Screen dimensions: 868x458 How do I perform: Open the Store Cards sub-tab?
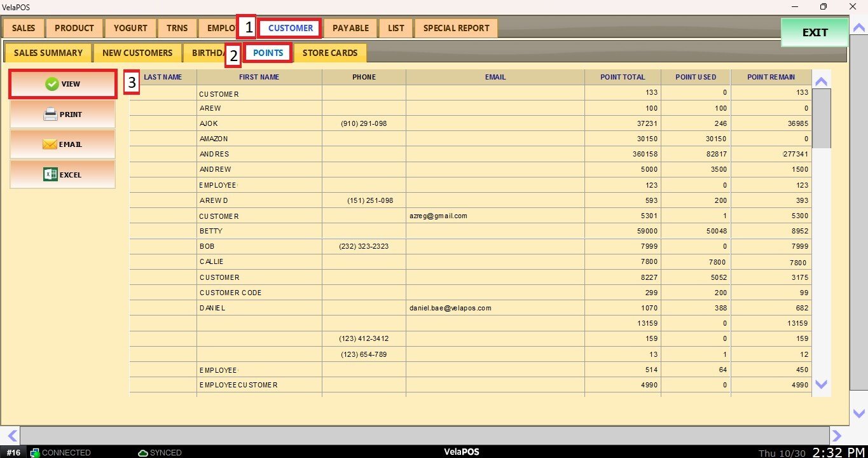tap(329, 53)
